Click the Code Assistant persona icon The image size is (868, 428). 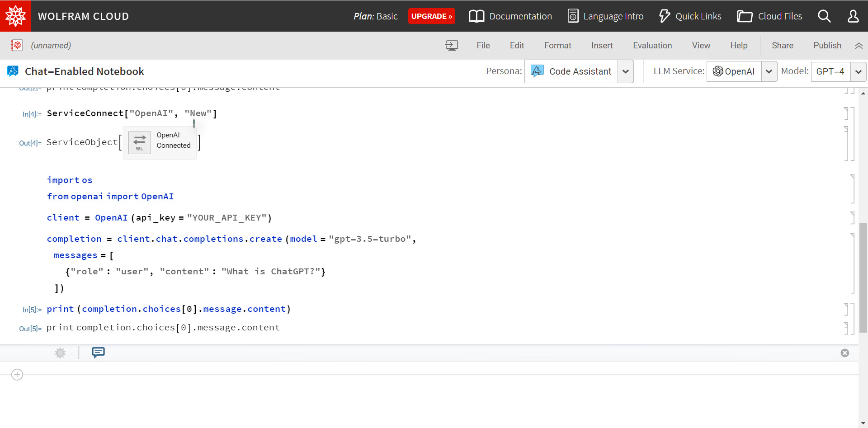click(537, 71)
